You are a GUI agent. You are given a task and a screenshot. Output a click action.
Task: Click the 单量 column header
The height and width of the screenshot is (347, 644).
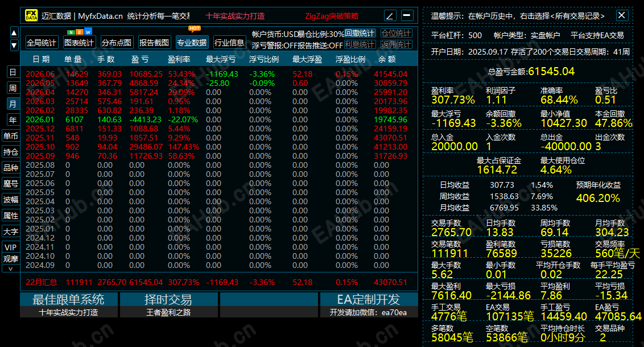click(73, 59)
